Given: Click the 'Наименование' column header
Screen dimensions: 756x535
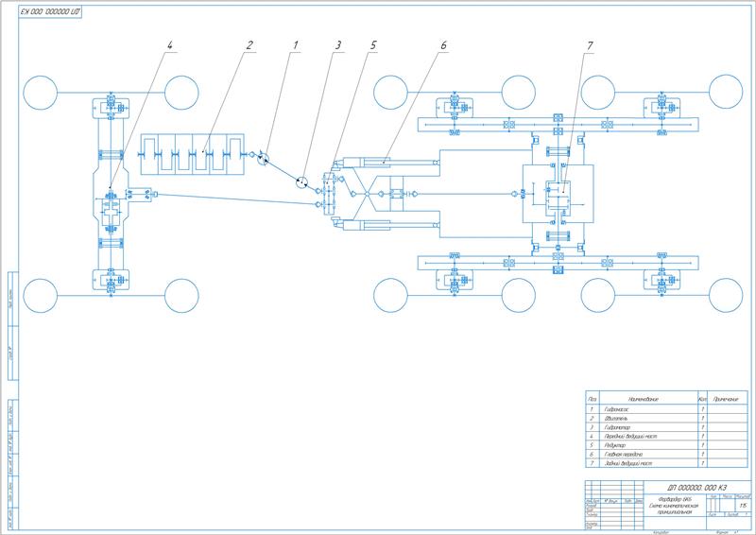Looking at the screenshot, I should [644, 399].
